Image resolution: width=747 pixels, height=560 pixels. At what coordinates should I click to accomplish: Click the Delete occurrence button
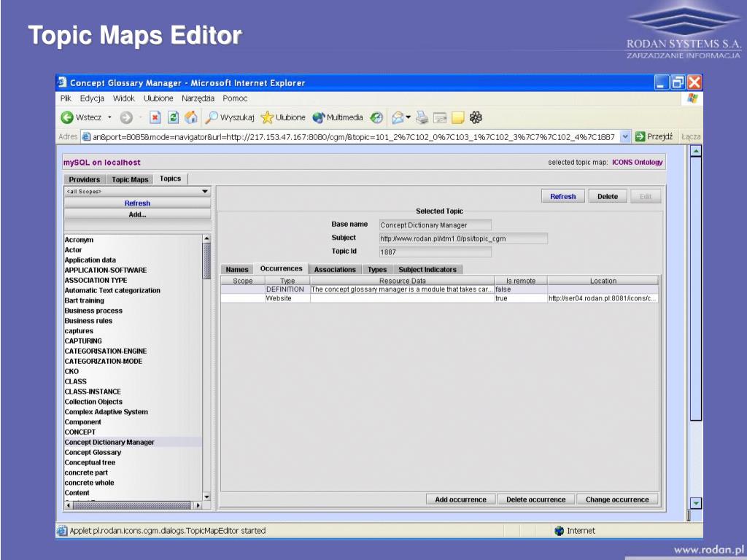536,499
